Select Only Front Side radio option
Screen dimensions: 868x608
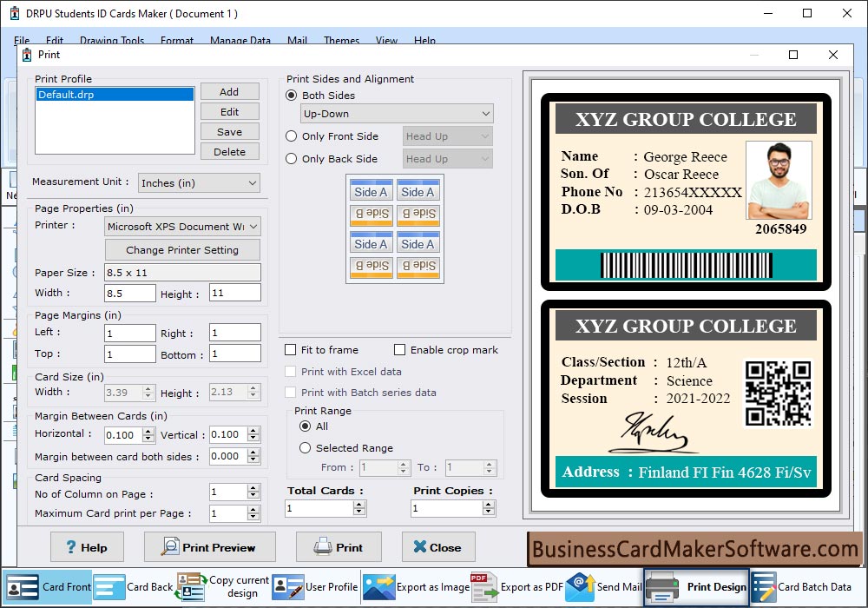click(291, 136)
